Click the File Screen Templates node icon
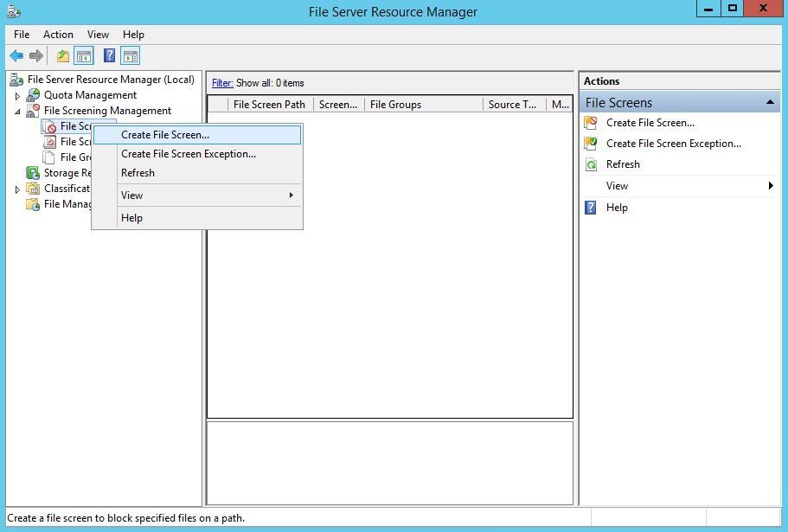This screenshot has height=532, width=788. point(50,142)
